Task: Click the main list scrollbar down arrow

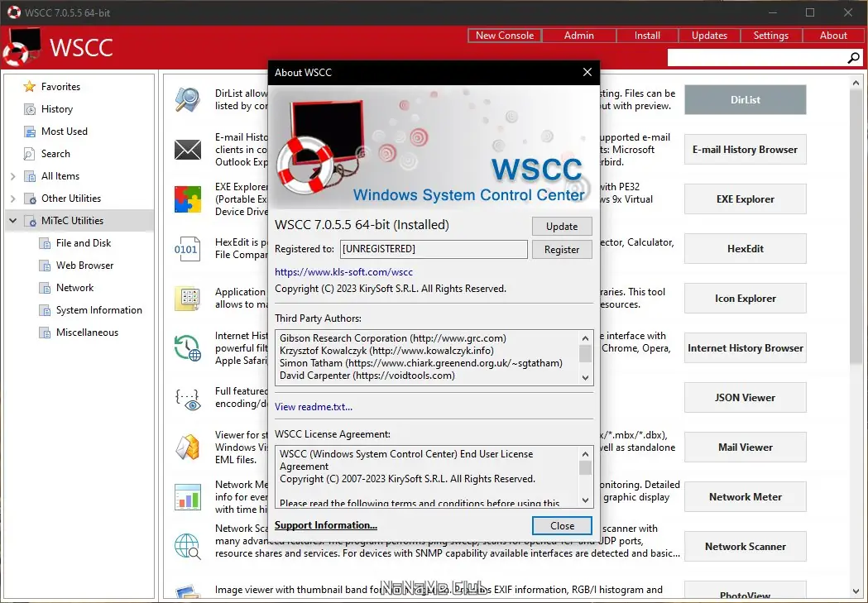Action: 856,591
